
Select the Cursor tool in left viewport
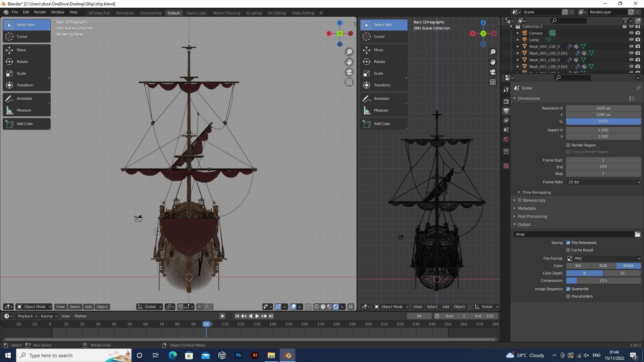point(26,37)
